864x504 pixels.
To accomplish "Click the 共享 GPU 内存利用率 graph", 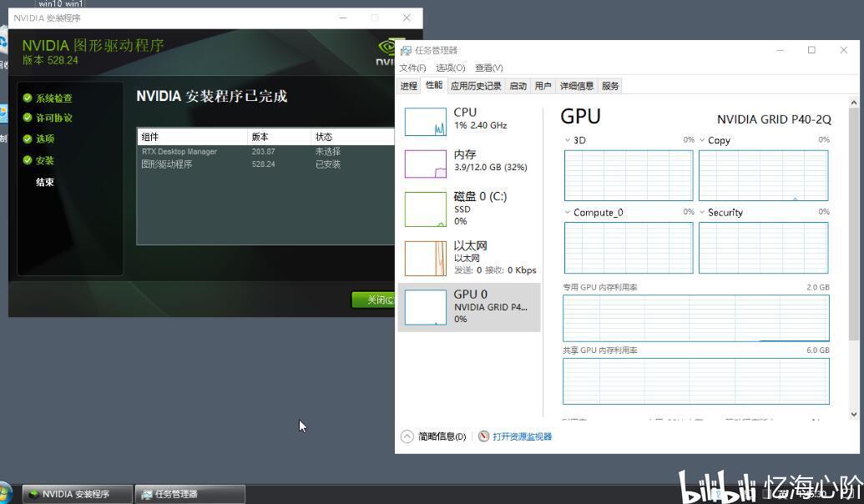I will [696, 381].
